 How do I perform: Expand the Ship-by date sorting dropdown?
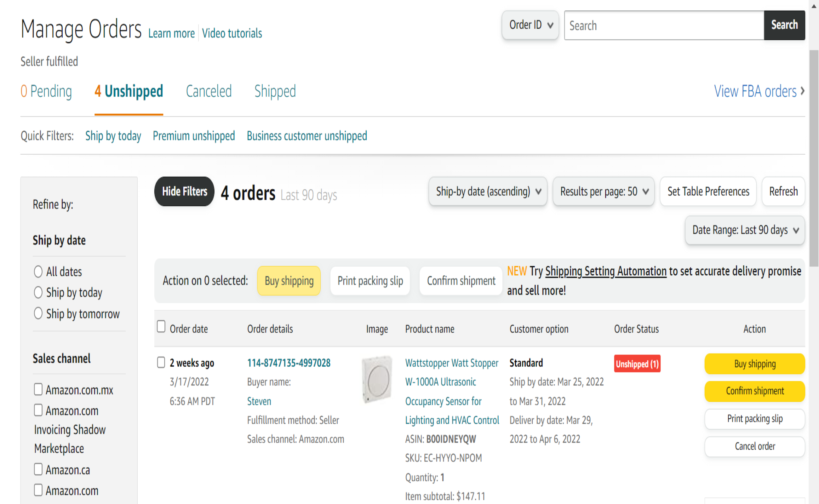click(x=488, y=191)
